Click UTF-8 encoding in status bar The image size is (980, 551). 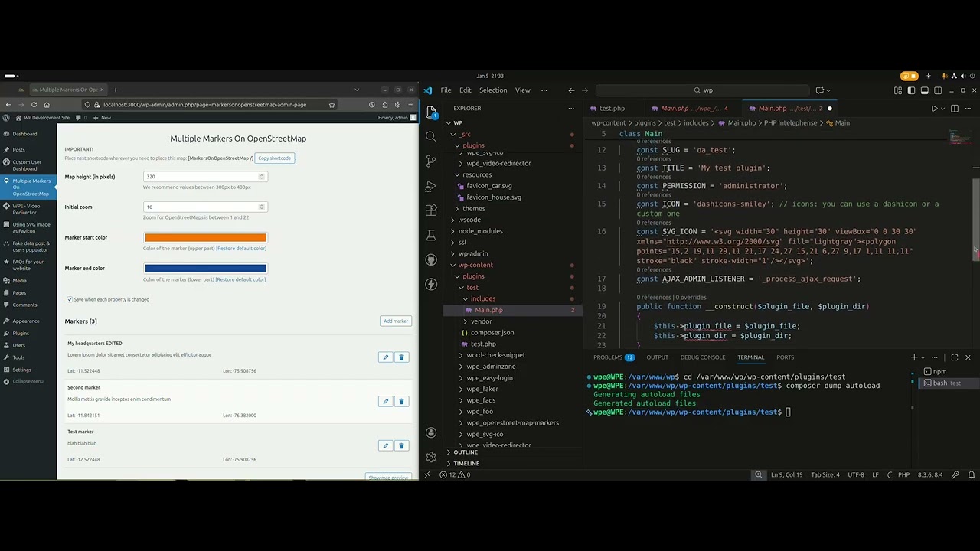point(856,475)
